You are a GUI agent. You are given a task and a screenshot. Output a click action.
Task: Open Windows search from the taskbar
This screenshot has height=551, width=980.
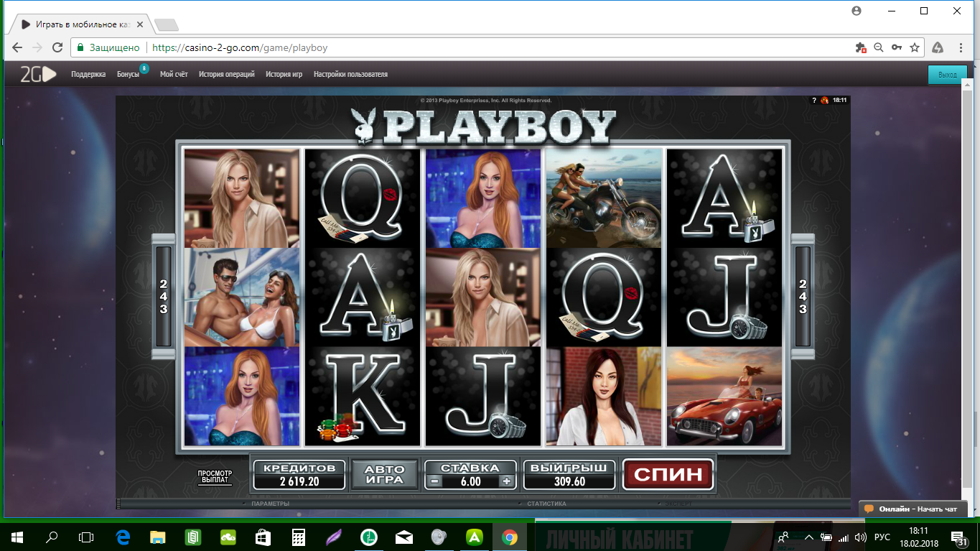[52, 537]
